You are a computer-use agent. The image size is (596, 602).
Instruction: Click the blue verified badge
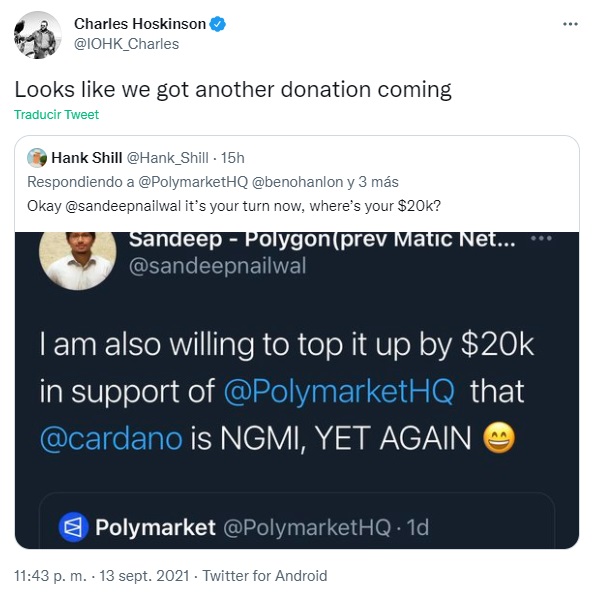click(x=217, y=24)
